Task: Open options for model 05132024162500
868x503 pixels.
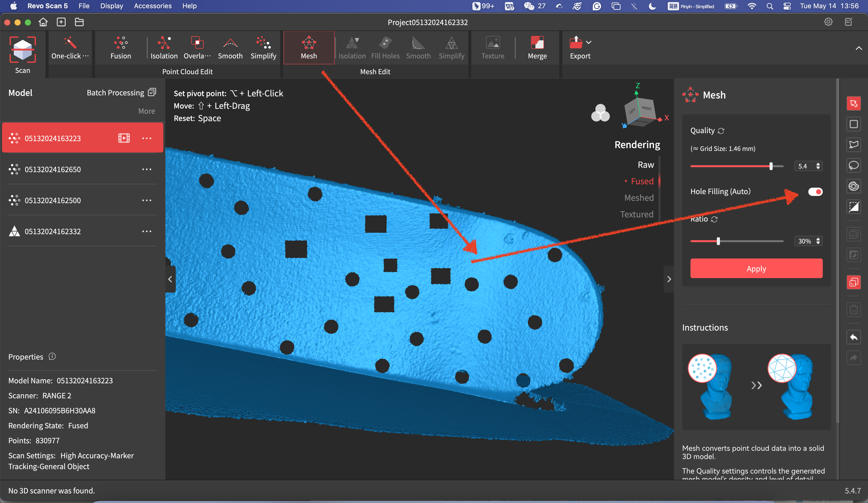Action: (x=147, y=200)
